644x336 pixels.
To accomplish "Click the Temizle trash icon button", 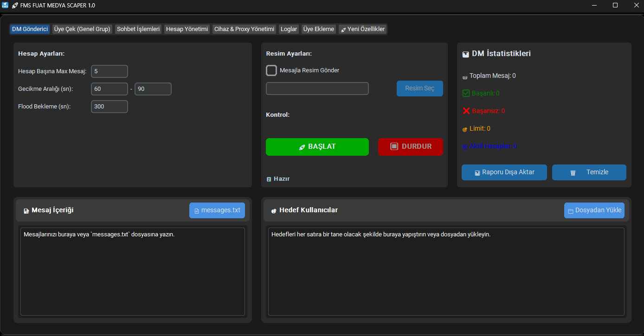I will click(589, 172).
